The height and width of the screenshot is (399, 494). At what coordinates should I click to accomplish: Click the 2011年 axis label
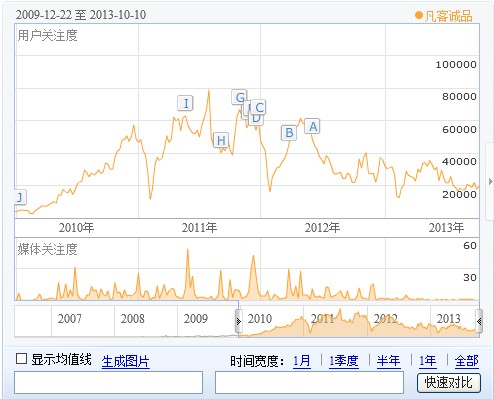199,228
